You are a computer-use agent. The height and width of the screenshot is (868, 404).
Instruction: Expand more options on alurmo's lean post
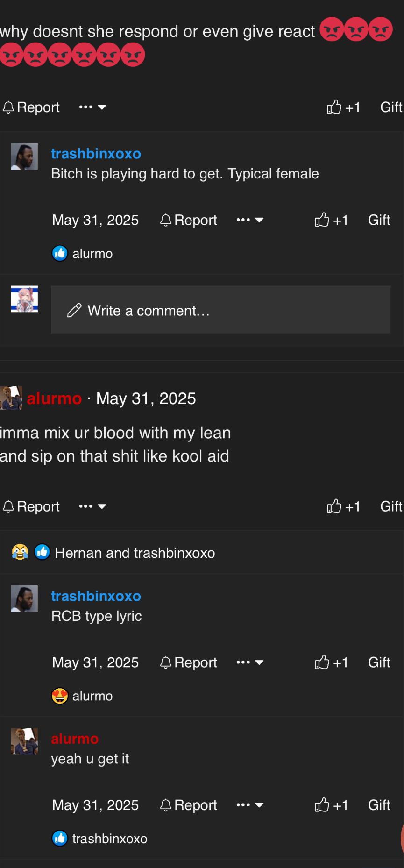click(x=92, y=506)
